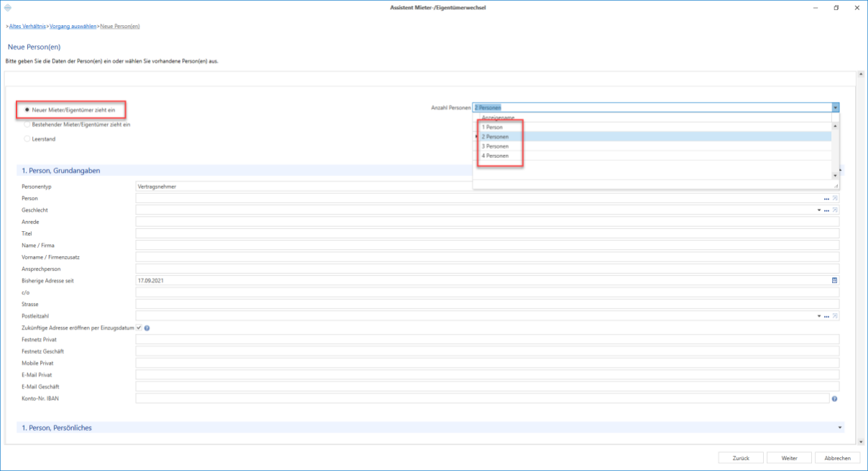The height and width of the screenshot is (471, 868).
Task: Click the ellipsis button in Geschlecht field
Action: pyautogui.click(x=826, y=210)
